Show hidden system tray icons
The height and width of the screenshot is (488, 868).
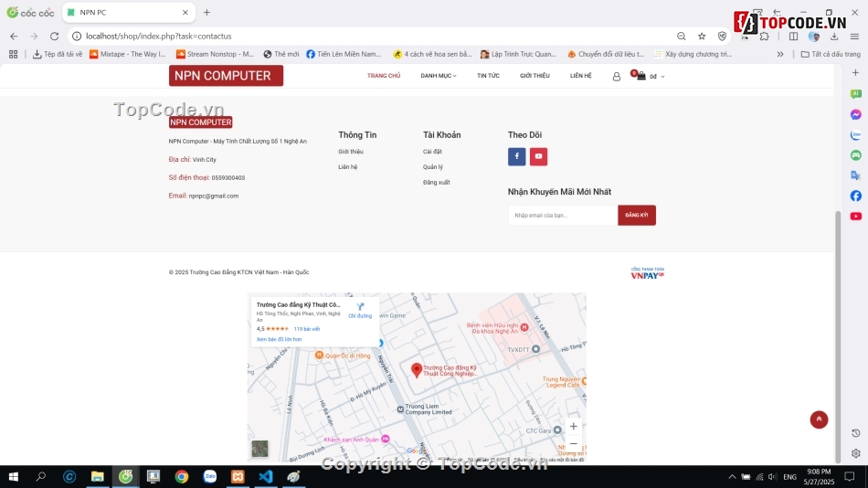pyautogui.click(x=732, y=476)
